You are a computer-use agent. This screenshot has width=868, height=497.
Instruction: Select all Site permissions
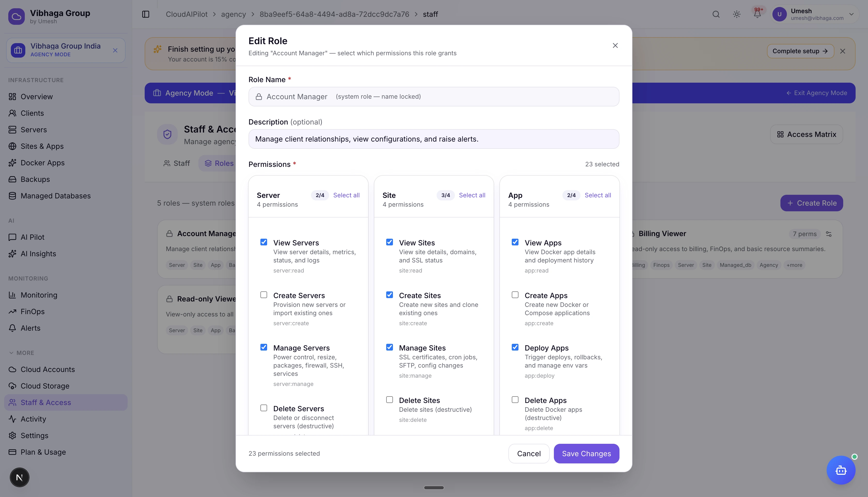472,195
